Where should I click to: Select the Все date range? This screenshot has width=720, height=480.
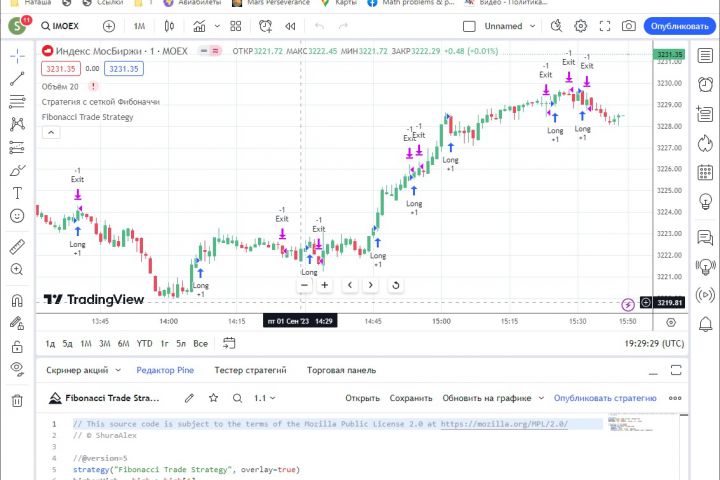point(200,344)
